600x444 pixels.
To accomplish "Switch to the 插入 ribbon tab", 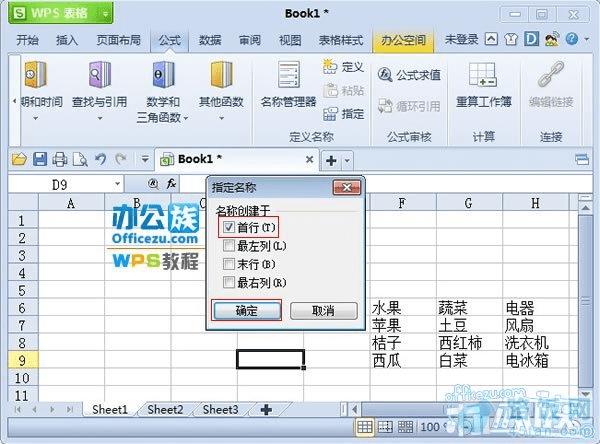I will tap(67, 40).
